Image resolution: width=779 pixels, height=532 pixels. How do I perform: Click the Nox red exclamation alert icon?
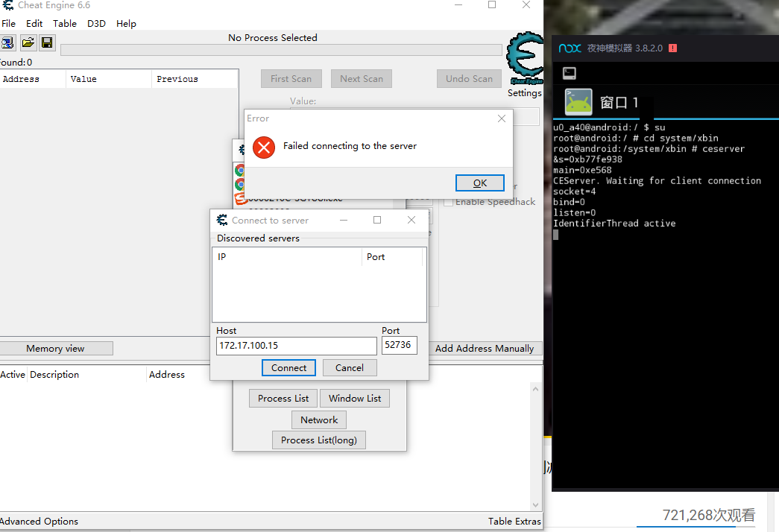[672, 48]
